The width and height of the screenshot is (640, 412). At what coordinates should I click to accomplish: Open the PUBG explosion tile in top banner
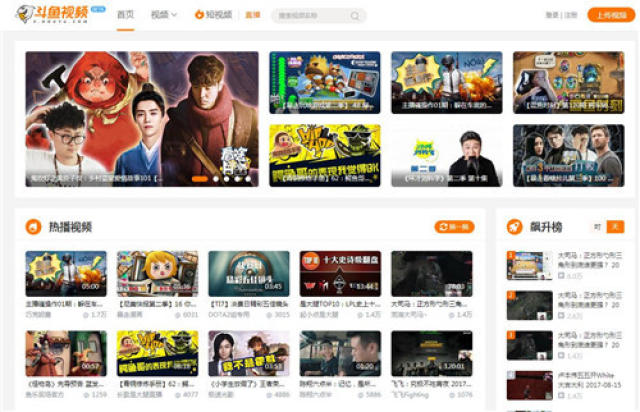[447, 82]
